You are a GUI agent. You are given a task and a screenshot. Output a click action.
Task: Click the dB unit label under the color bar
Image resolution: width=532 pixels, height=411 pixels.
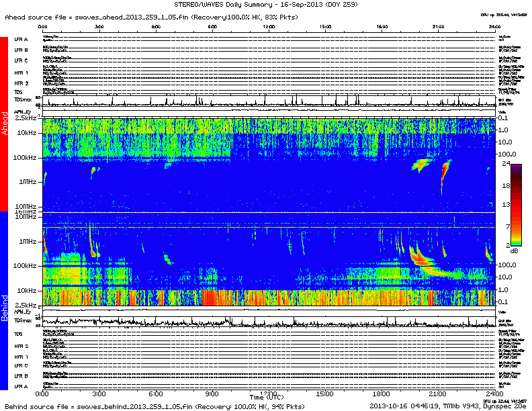(x=516, y=250)
